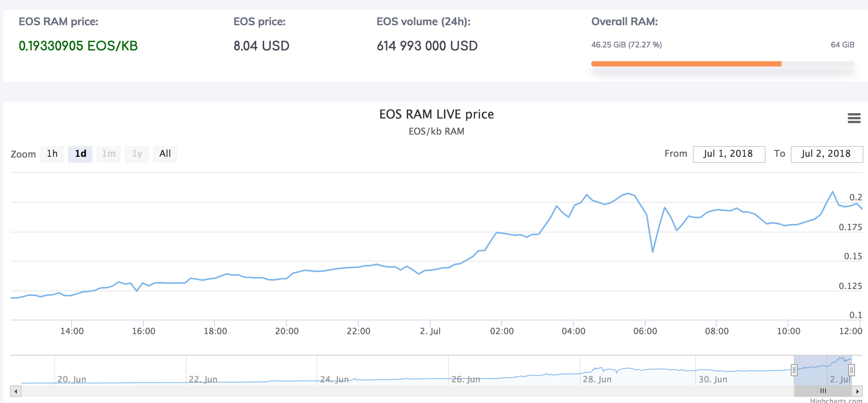Click 22. Jun in the navigator timeline
Image resolution: width=868 pixels, height=403 pixels.
click(x=203, y=379)
